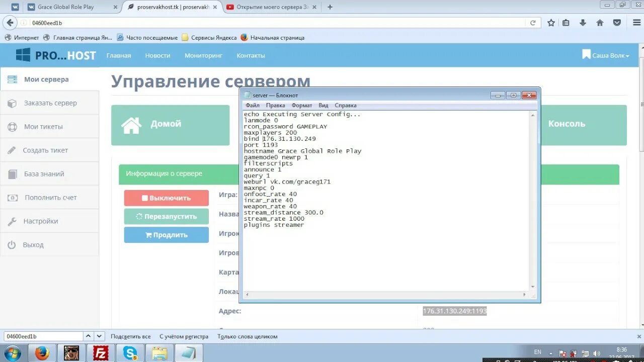Open Контакты in site navigation
Viewport: 644px width, 362px height.
coord(251,55)
